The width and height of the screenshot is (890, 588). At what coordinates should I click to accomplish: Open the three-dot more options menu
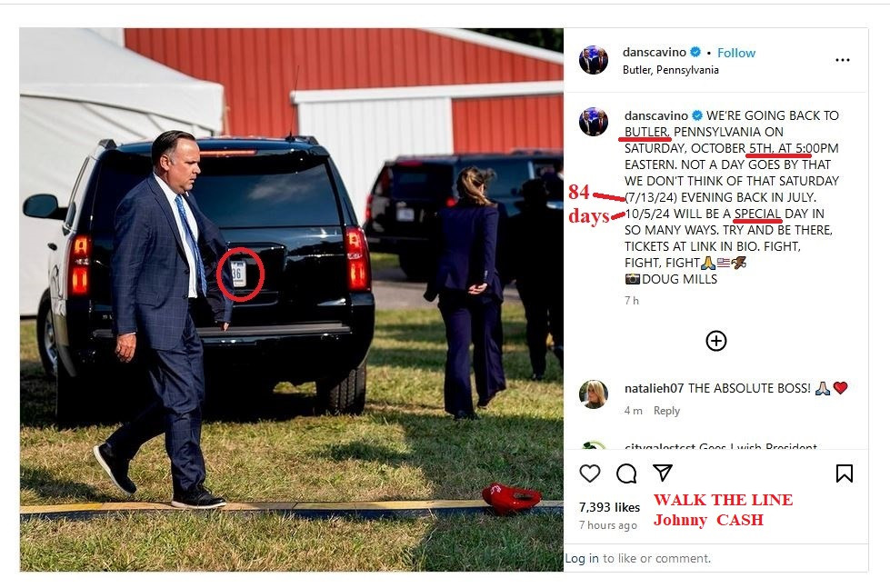tap(843, 60)
